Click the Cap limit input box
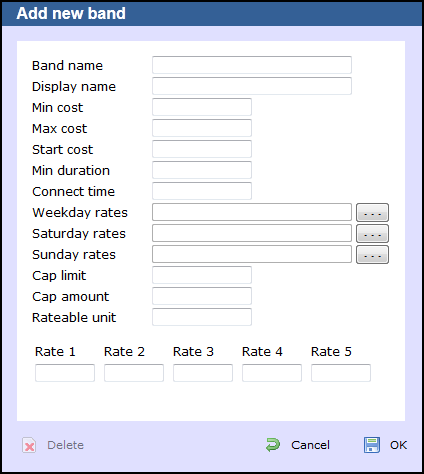The image size is (424, 474). pyautogui.click(x=202, y=275)
